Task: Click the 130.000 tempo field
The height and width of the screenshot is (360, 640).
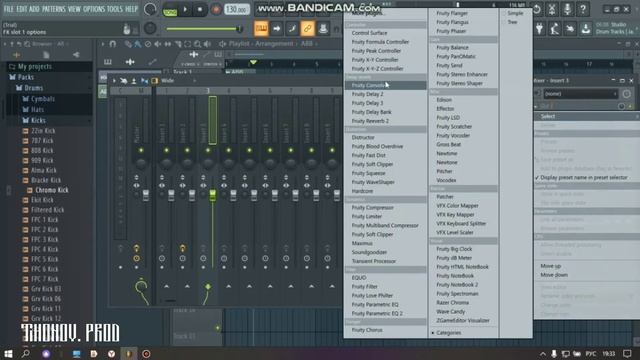Action: point(236,9)
